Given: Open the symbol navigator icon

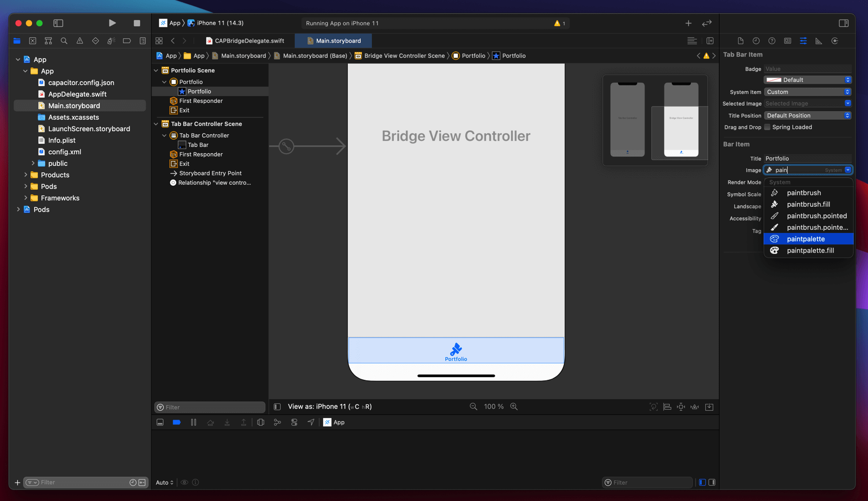Looking at the screenshot, I should tap(48, 41).
